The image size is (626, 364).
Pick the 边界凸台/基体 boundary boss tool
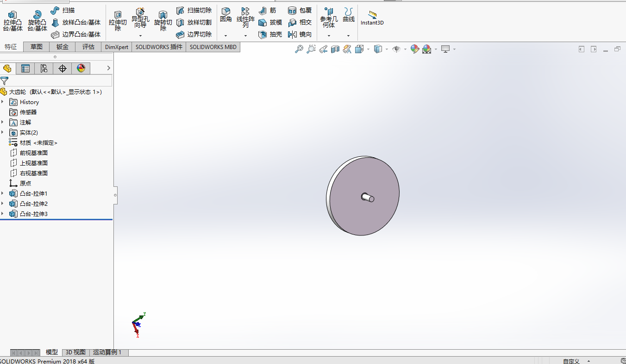(75, 34)
